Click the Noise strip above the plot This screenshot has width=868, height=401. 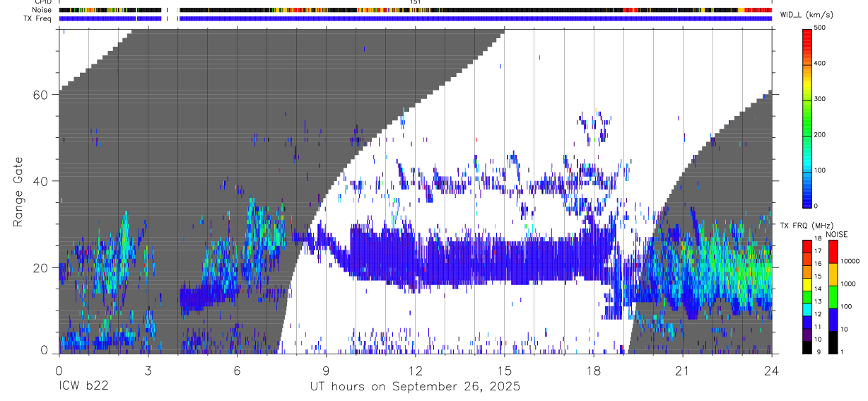tap(415, 10)
